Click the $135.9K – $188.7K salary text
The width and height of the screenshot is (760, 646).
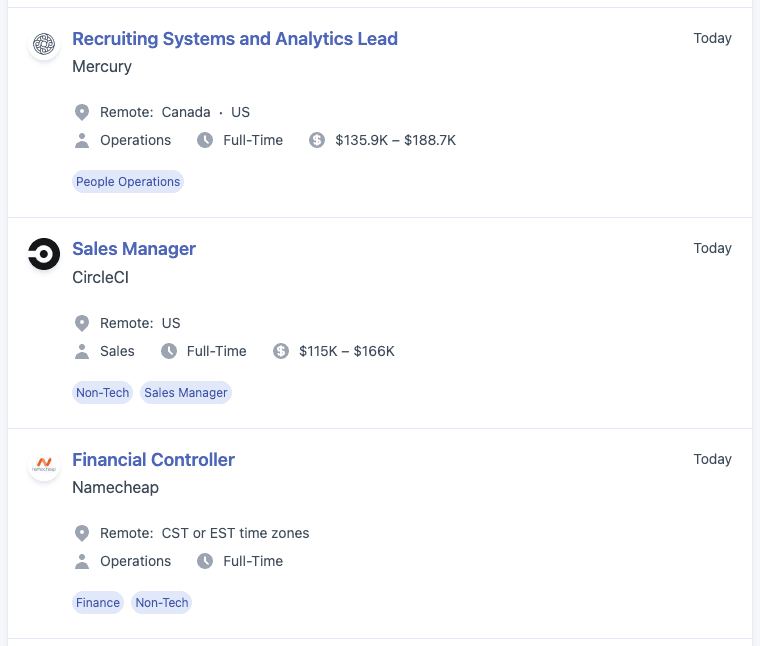396,141
